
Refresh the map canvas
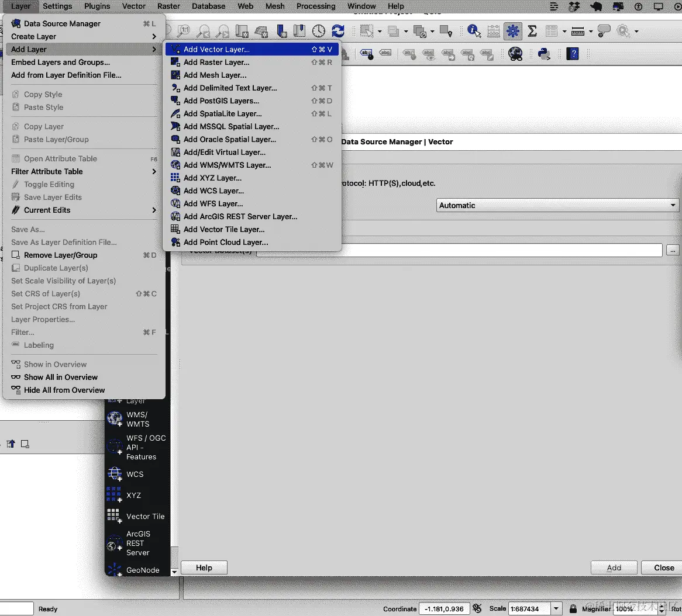[x=338, y=31]
